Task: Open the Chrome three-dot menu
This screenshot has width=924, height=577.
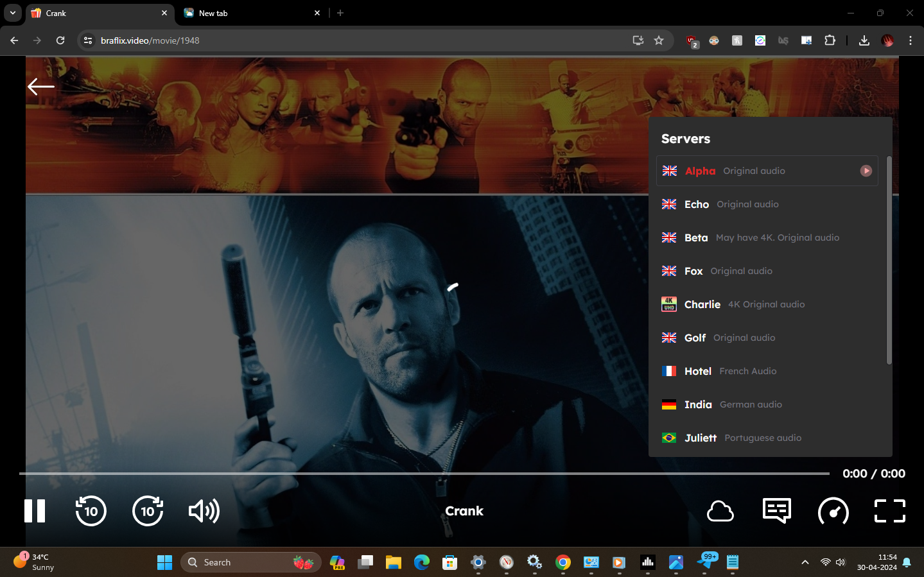Action: click(x=911, y=40)
